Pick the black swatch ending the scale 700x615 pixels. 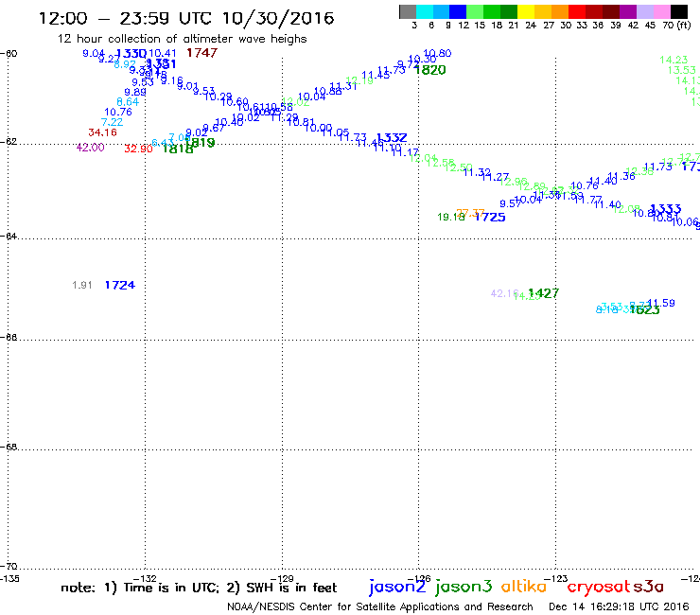679,11
